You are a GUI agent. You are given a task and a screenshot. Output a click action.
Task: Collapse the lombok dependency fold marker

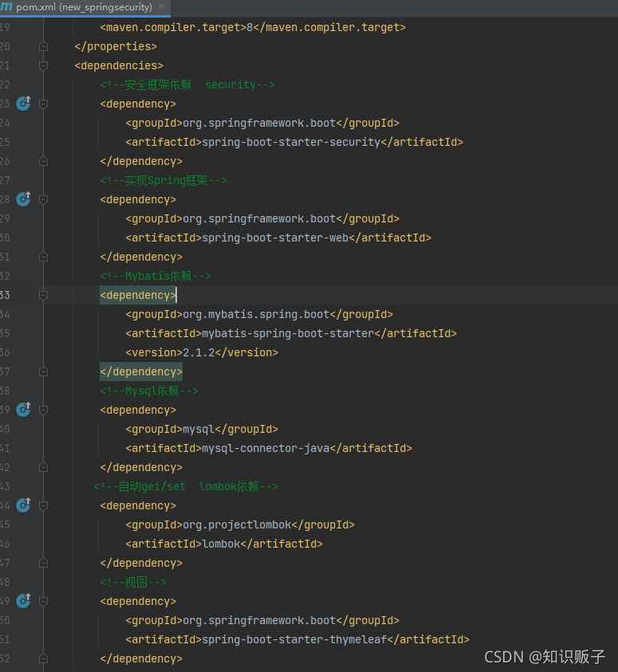43,505
